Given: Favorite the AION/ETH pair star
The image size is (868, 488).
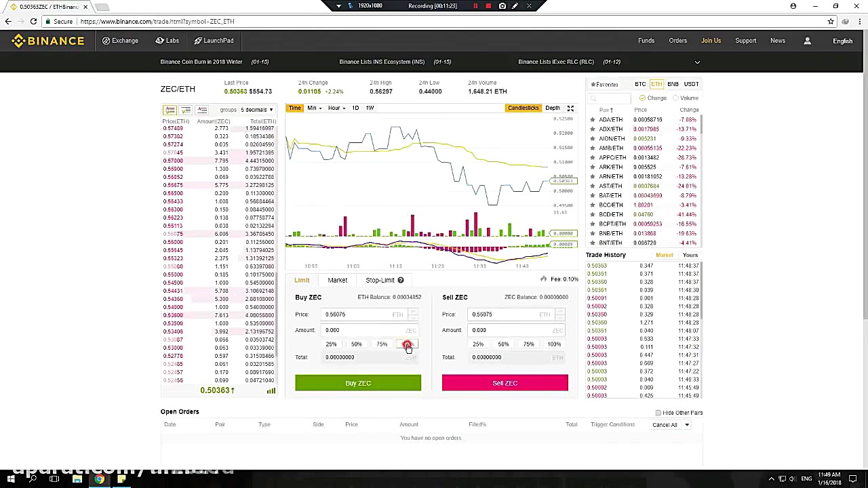Looking at the screenshot, I should point(593,138).
